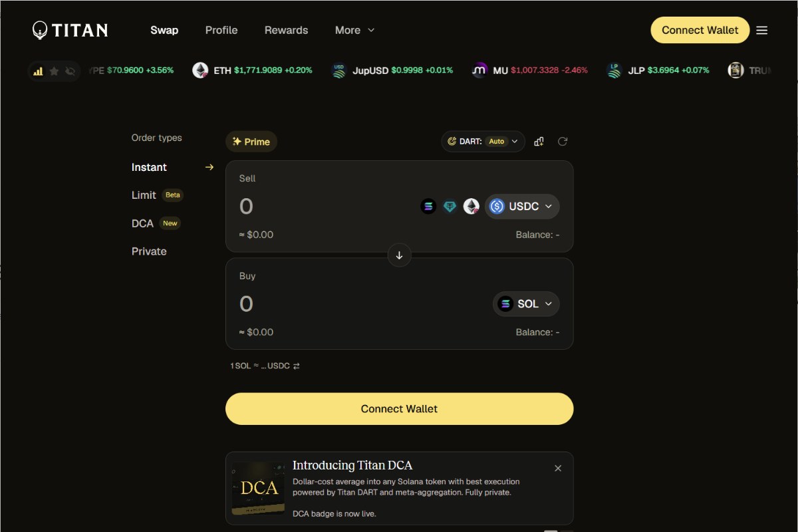The width and height of the screenshot is (798, 532).
Task: Pick the Ethereum quick-select token icon
Action: click(x=471, y=207)
